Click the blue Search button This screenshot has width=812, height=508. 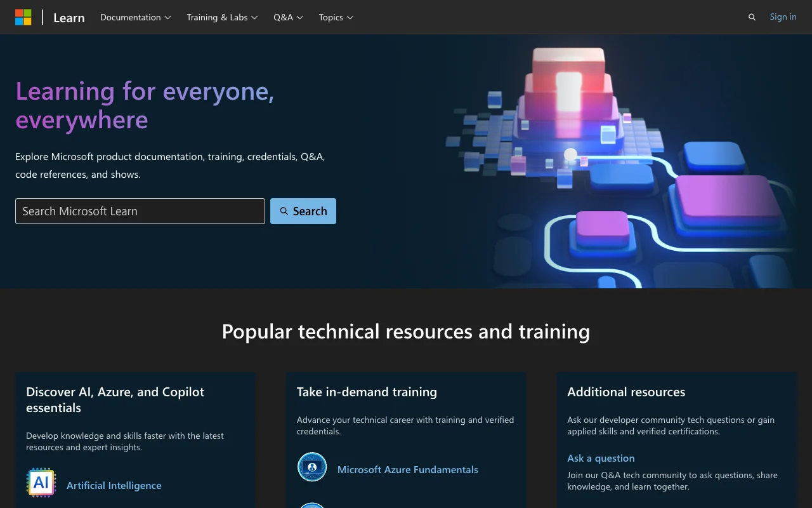point(303,211)
